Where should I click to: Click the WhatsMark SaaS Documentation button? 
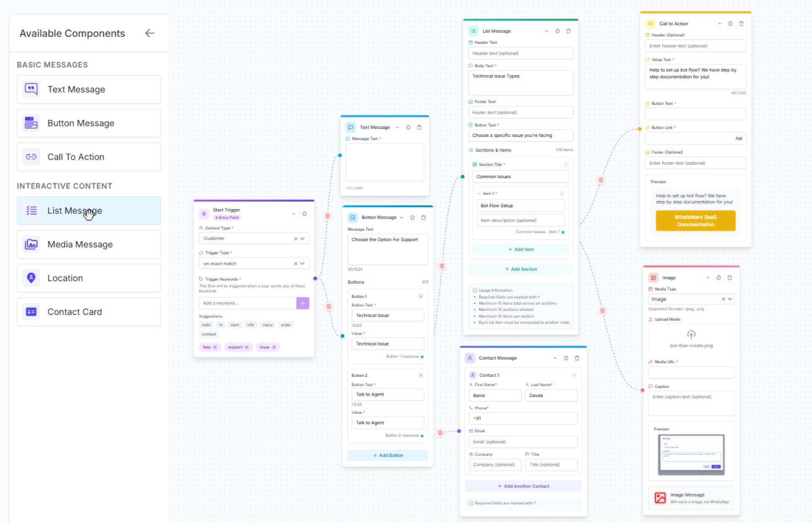pyautogui.click(x=695, y=221)
